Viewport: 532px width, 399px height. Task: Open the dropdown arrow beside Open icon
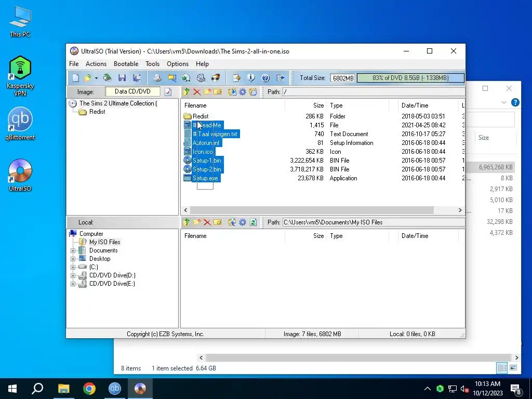coord(96,78)
